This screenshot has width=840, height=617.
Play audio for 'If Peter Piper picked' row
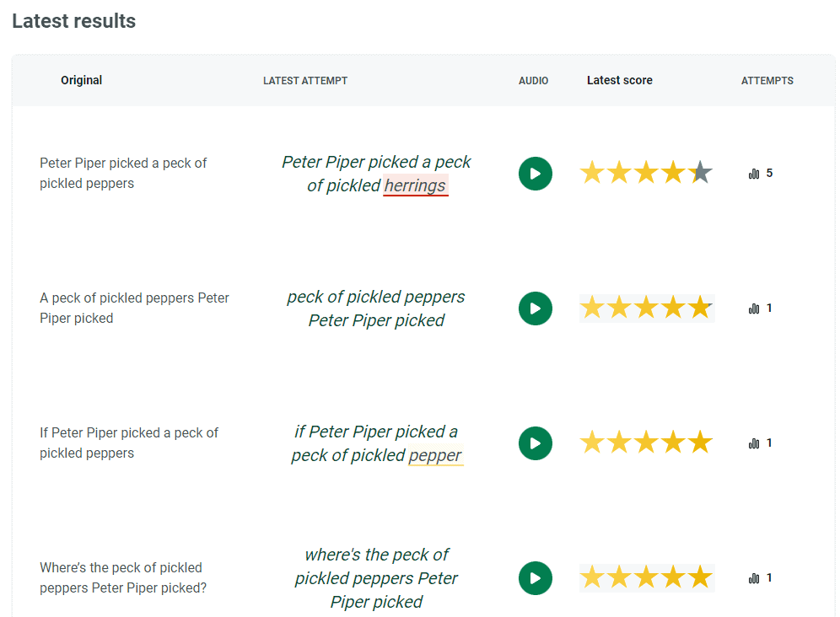(x=535, y=443)
